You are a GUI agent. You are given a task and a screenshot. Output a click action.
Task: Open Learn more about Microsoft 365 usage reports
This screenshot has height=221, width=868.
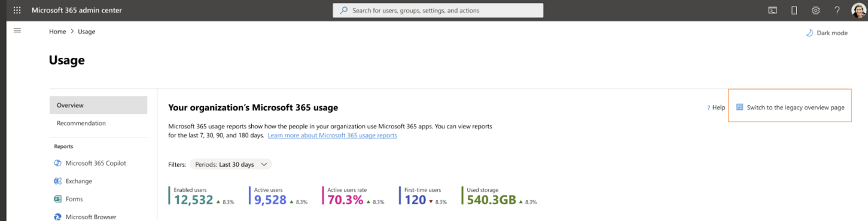click(x=332, y=135)
